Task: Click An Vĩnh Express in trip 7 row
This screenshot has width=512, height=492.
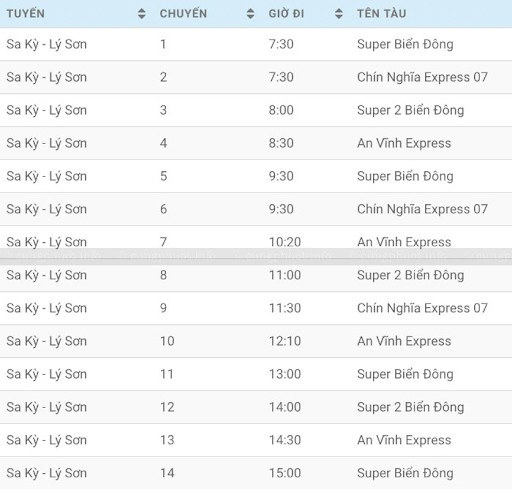Action: 404,242
